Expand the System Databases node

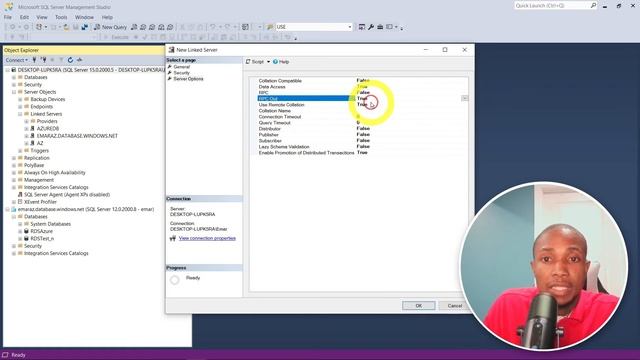tap(20, 224)
